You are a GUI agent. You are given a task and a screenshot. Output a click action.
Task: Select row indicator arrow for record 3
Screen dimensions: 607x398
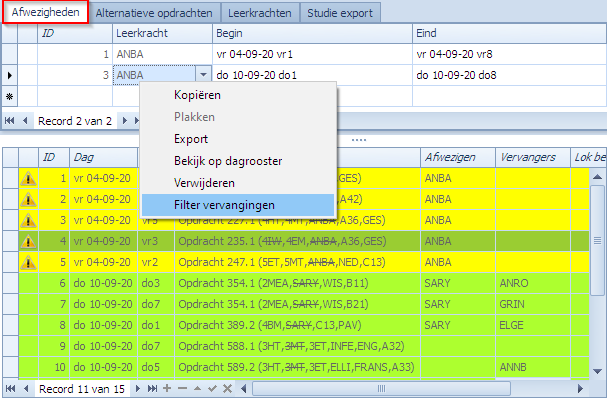point(10,75)
